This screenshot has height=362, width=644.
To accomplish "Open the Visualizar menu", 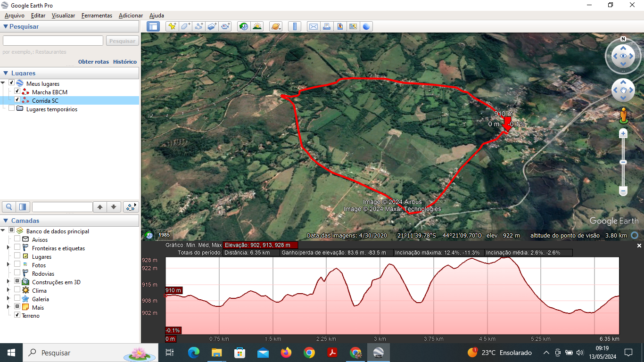I will pos(63,16).
